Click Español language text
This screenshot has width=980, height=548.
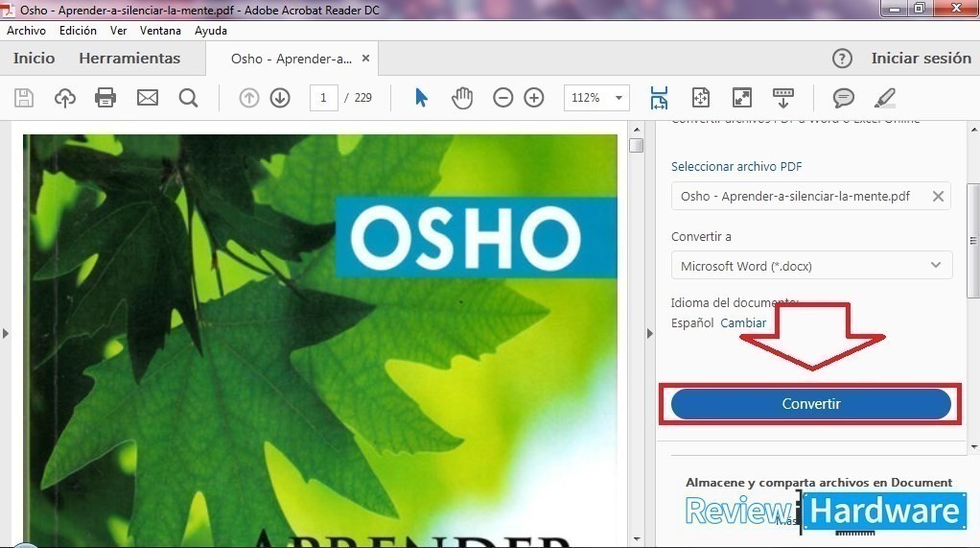pos(692,323)
